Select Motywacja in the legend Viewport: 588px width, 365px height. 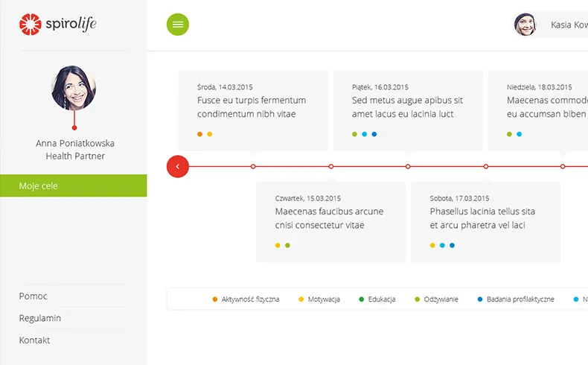coord(324,299)
